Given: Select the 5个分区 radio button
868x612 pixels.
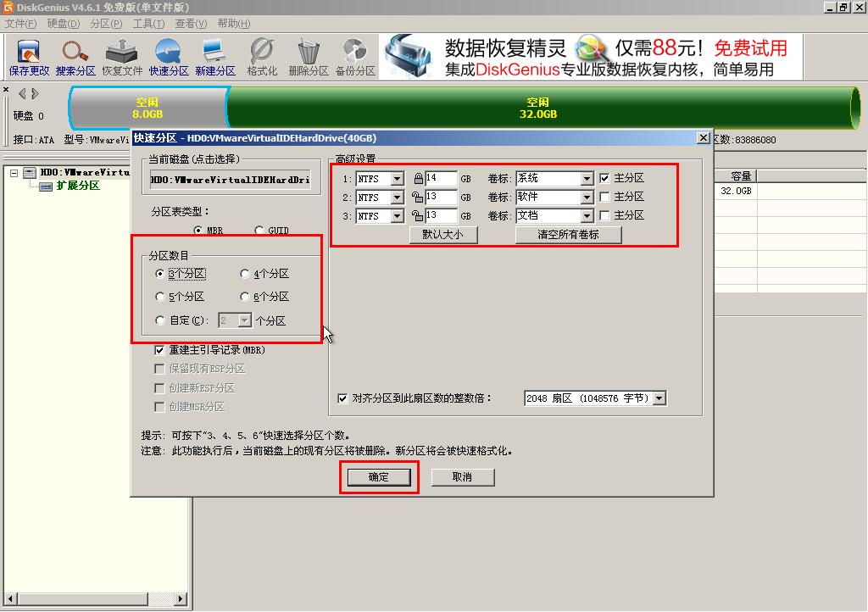Looking at the screenshot, I should pyautogui.click(x=160, y=297).
